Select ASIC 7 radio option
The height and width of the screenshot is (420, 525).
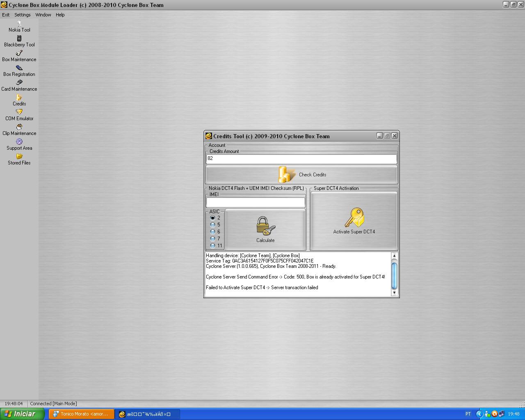(x=212, y=239)
